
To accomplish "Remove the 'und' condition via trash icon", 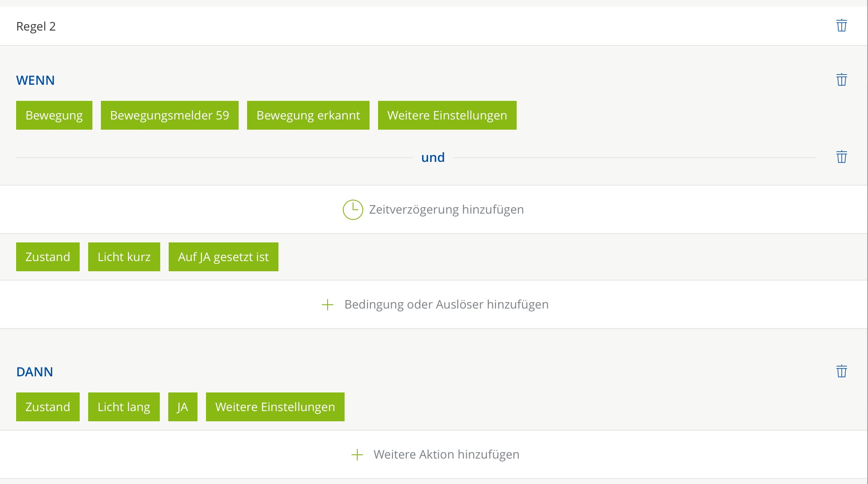I will (x=841, y=157).
